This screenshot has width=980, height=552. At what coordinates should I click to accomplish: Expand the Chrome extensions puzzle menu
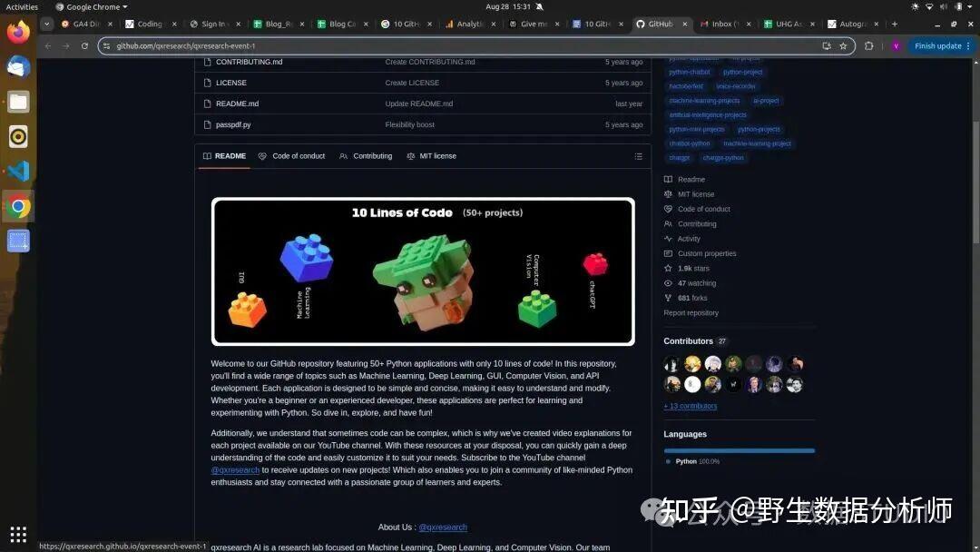[x=868, y=45]
